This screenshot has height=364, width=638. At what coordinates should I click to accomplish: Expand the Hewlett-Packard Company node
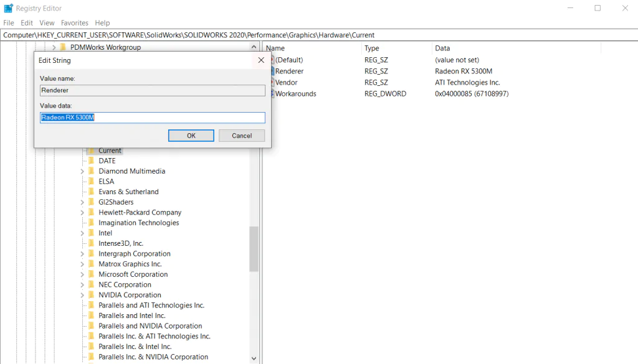pyautogui.click(x=82, y=212)
